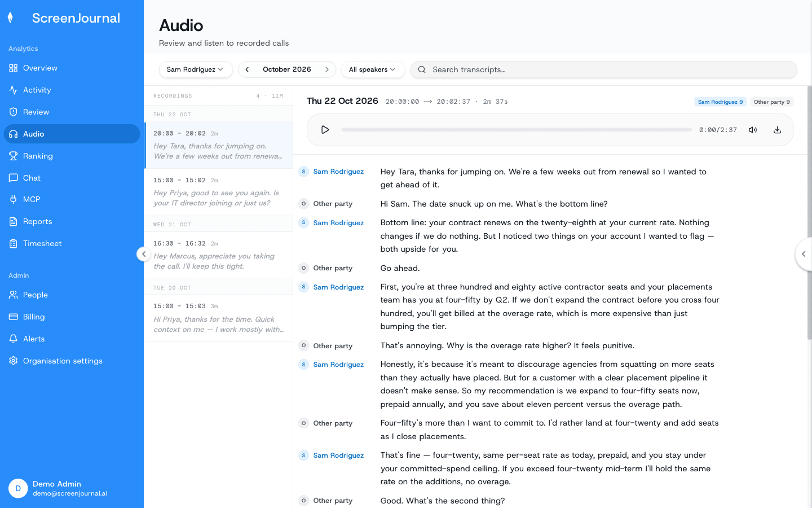This screenshot has height=508, width=812.
Task: Go to previous month from October 2026
Action: click(x=247, y=70)
